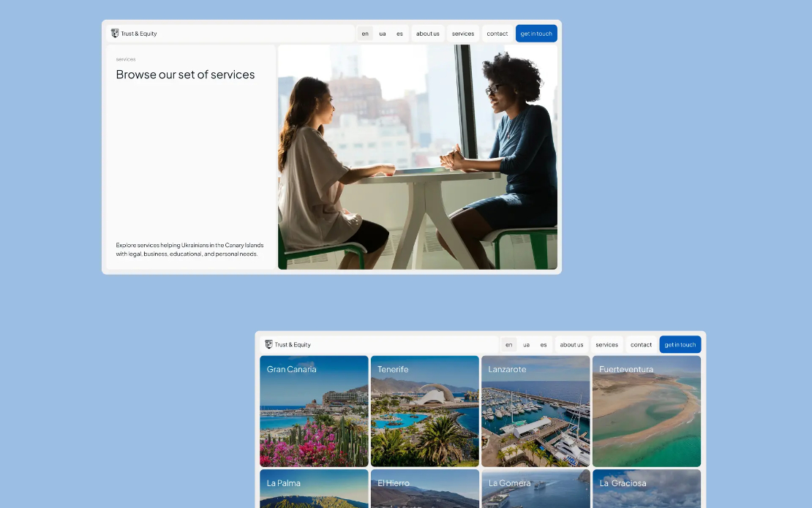Open 'services' in the bottom mockup navigation
812x508 pixels.
click(607, 344)
